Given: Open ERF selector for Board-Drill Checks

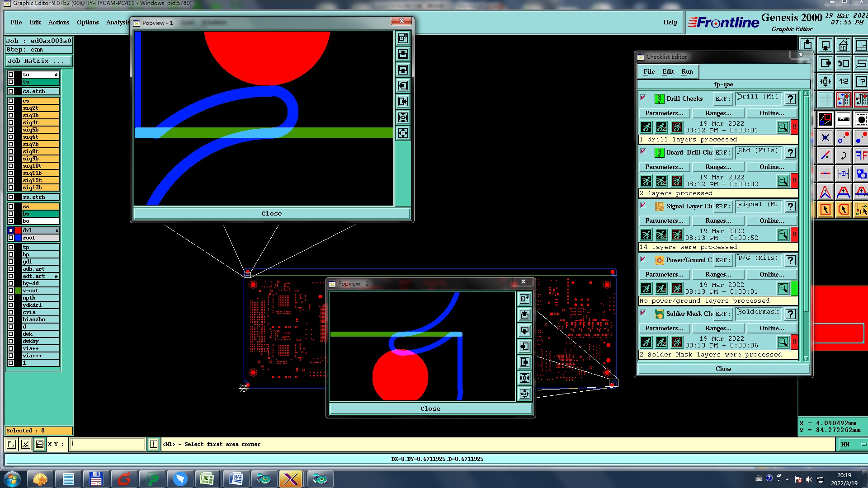Looking at the screenshot, I should [722, 152].
